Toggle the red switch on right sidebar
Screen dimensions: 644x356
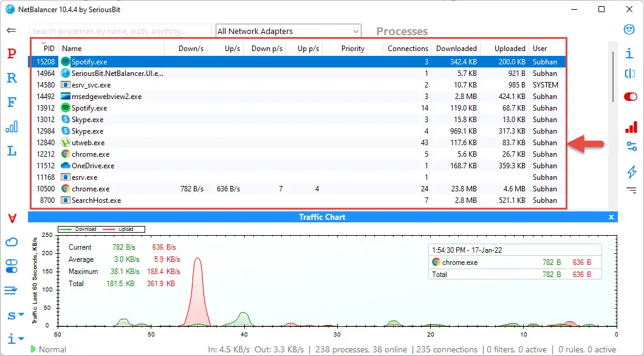pyautogui.click(x=631, y=97)
